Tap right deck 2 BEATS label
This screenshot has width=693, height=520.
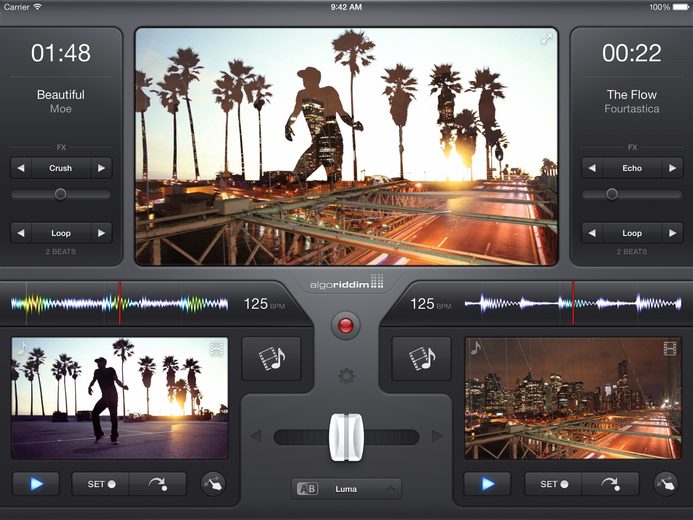click(x=632, y=252)
